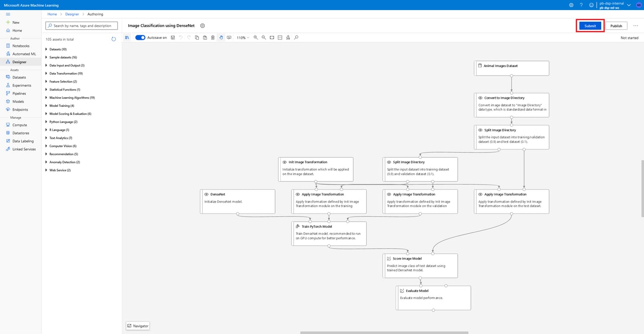Open the zoom percentage dropdown
Image resolution: width=644 pixels, height=334 pixels.
(x=242, y=37)
